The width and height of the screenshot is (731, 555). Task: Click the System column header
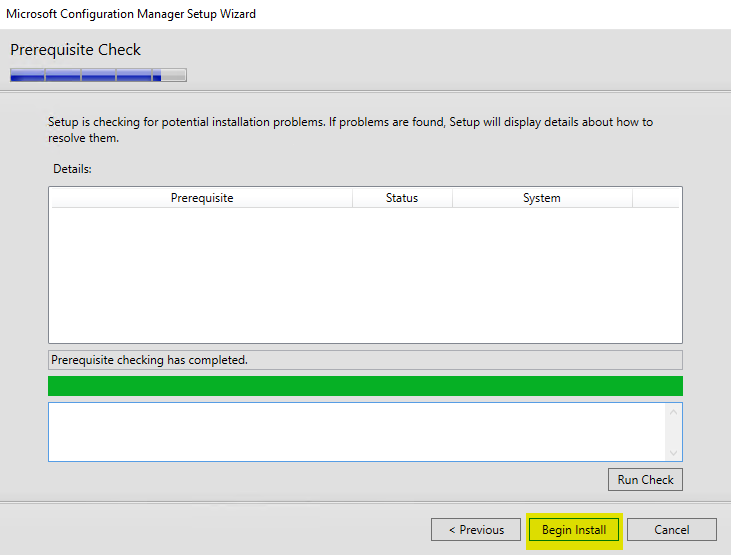(541, 198)
